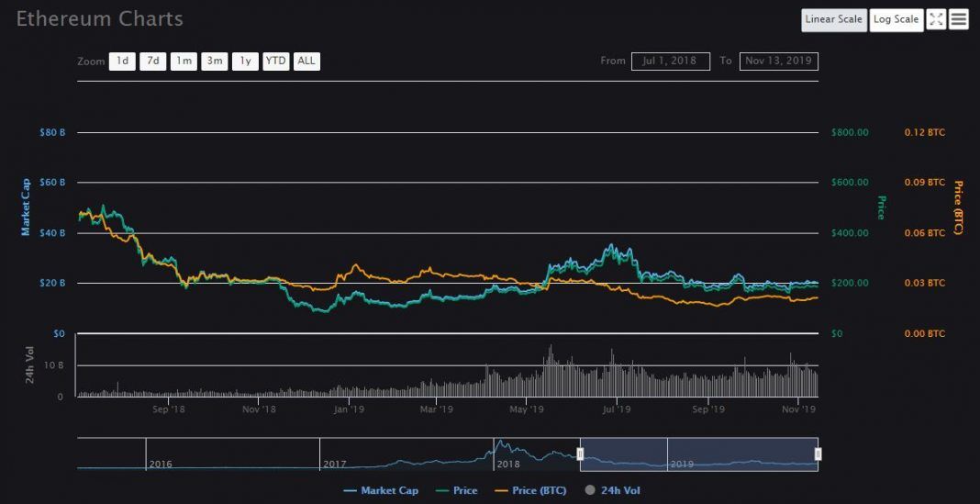Click the 0.03 BTC axis label
This screenshot has width=980, height=504.
tap(925, 284)
